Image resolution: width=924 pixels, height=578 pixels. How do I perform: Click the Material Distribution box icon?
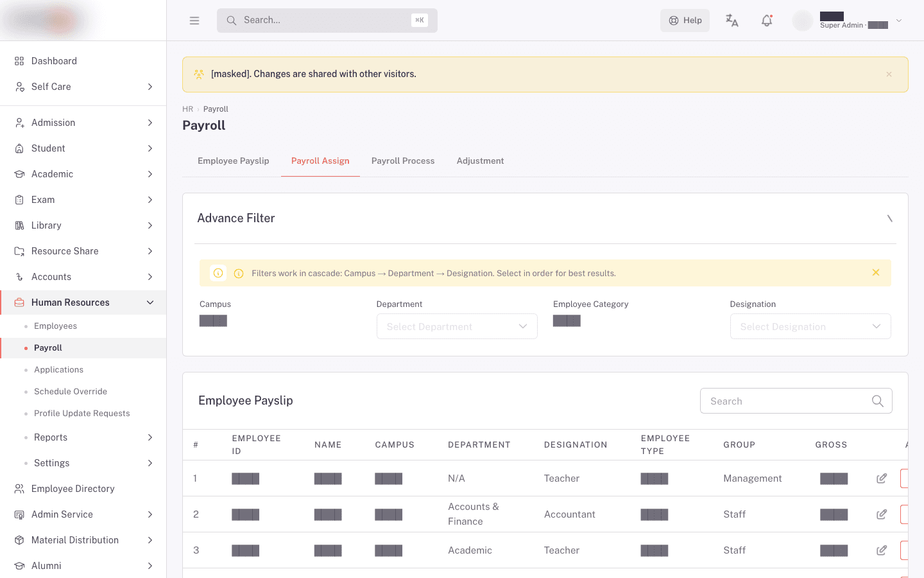click(x=19, y=540)
